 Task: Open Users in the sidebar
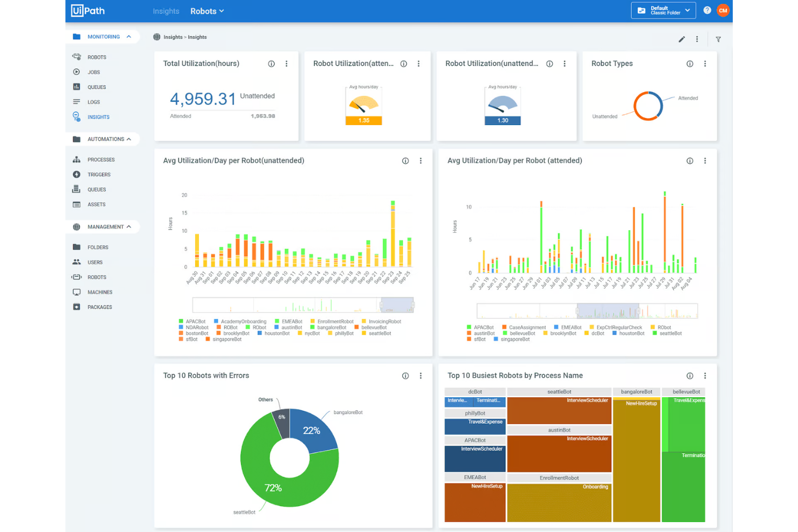coord(95,262)
